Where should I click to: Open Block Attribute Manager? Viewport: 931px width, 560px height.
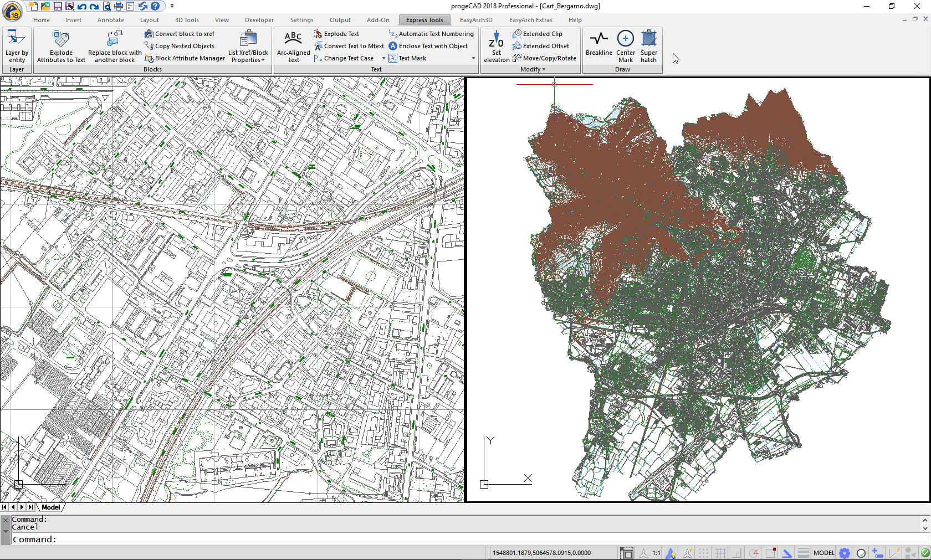coord(185,58)
